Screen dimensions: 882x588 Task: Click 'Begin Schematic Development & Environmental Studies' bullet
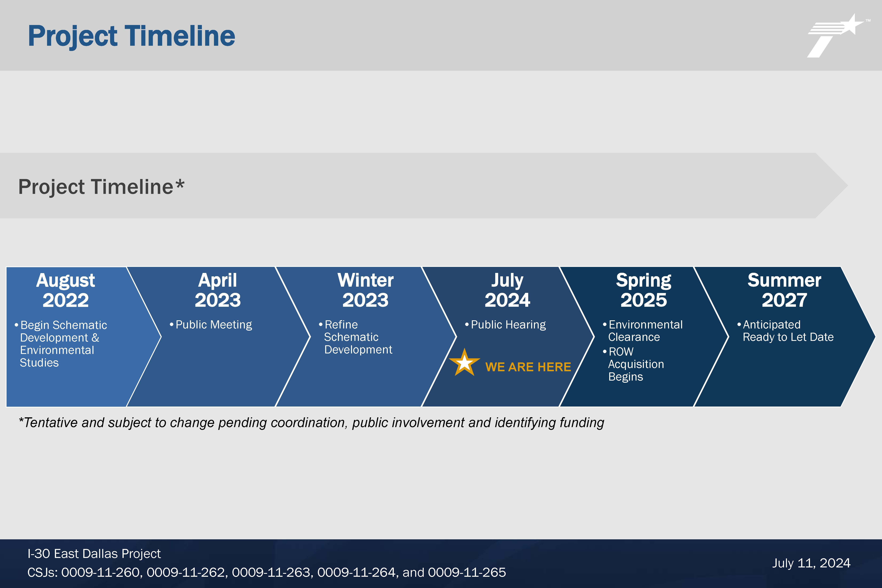[x=61, y=343]
